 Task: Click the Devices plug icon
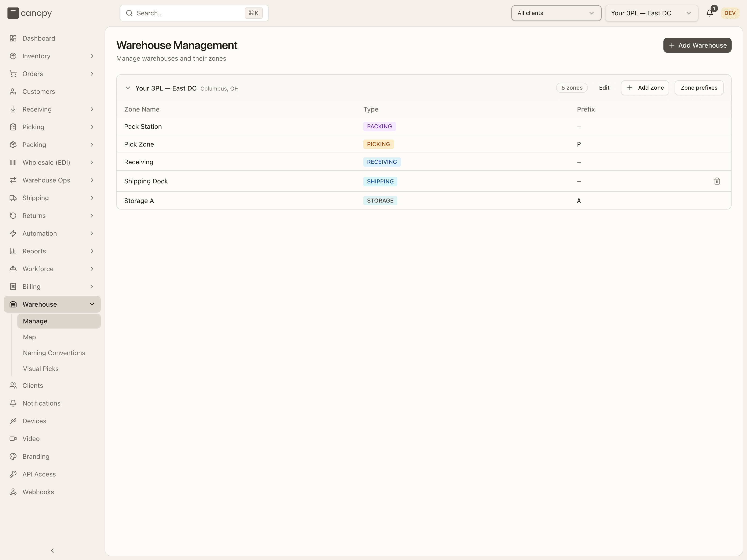pyautogui.click(x=13, y=421)
